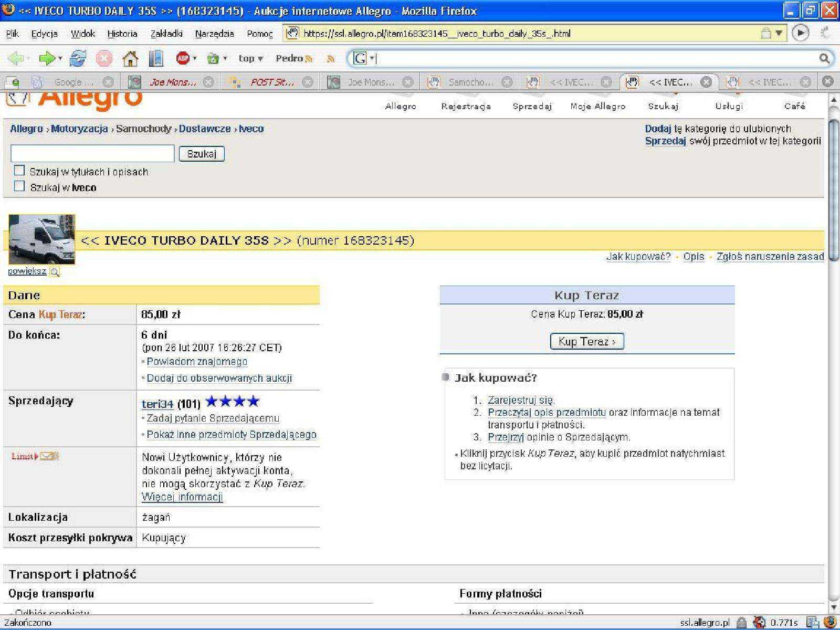Click 'Dodaj do obserwowanych aukcji' link
840x630 pixels.
pyautogui.click(x=219, y=378)
